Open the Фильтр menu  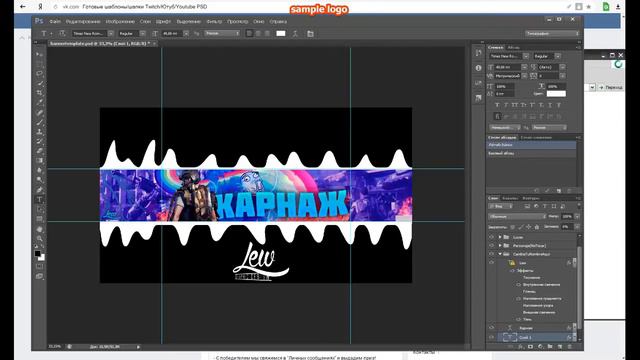point(214,21)
